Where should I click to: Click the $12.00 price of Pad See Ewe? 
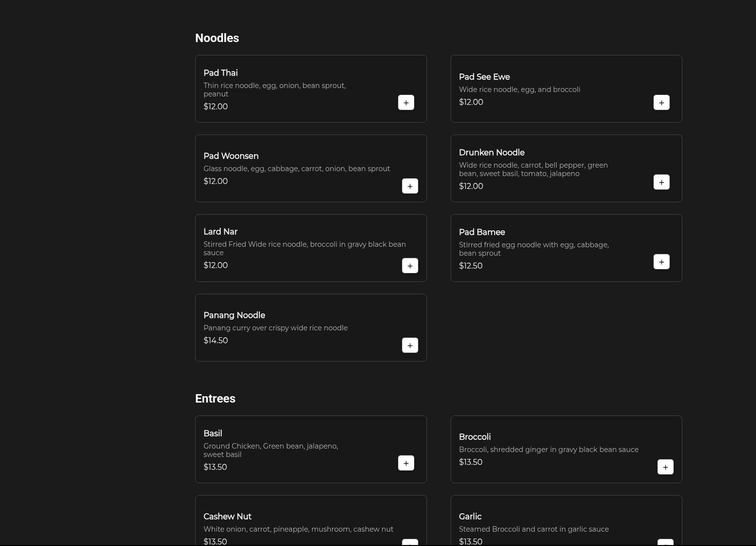point(471,102)
